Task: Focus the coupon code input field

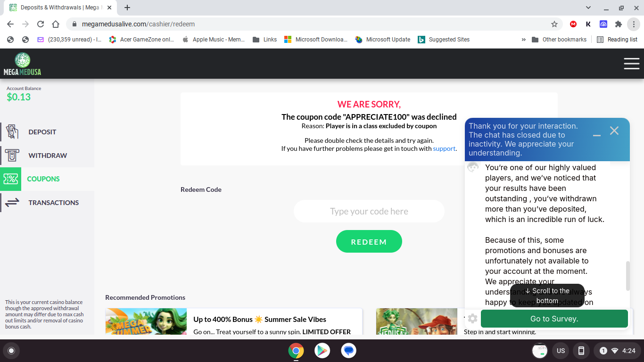Action: coord(369,211)
